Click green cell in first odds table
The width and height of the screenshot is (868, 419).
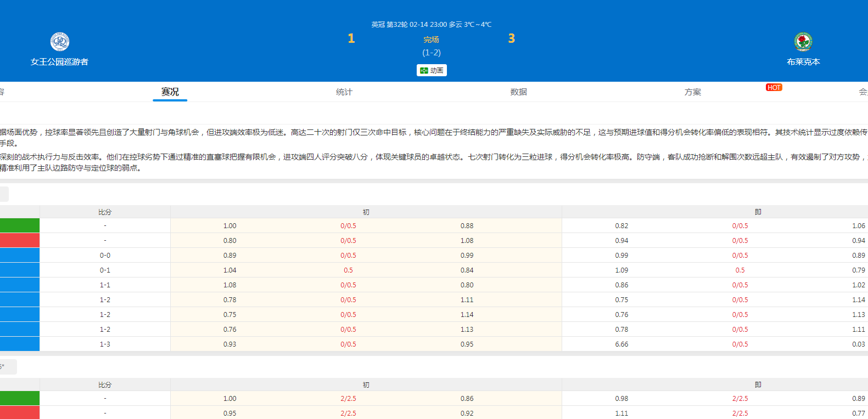point(20,225)
